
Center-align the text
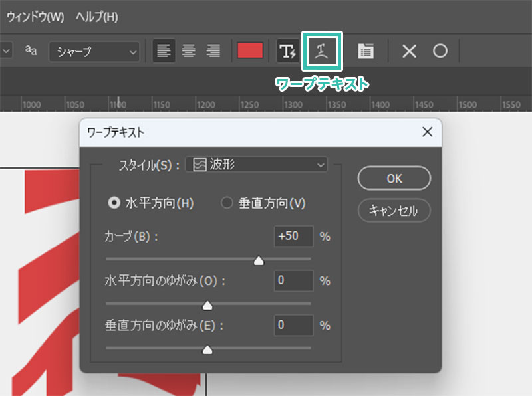[188, 51]
